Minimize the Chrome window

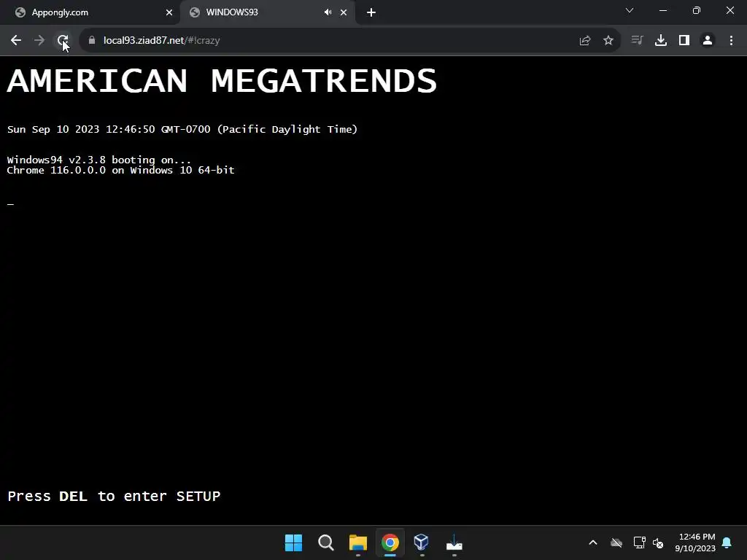point(662,10)
